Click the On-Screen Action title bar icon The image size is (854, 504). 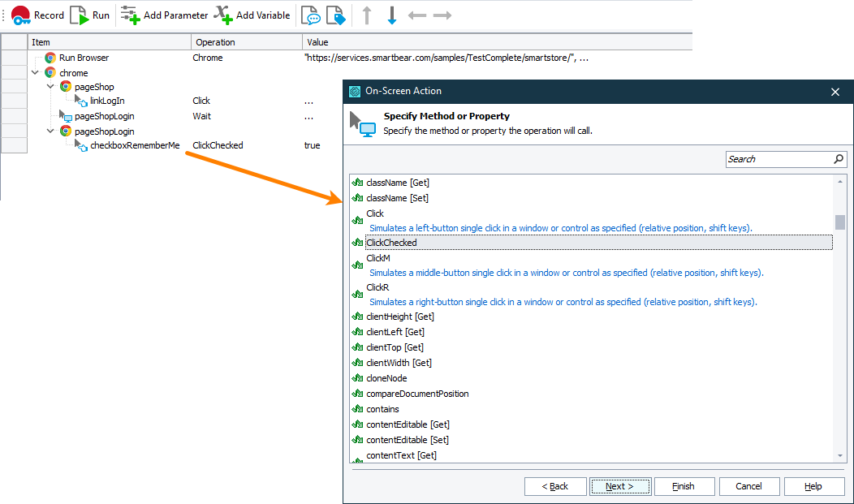coord(355,92)
